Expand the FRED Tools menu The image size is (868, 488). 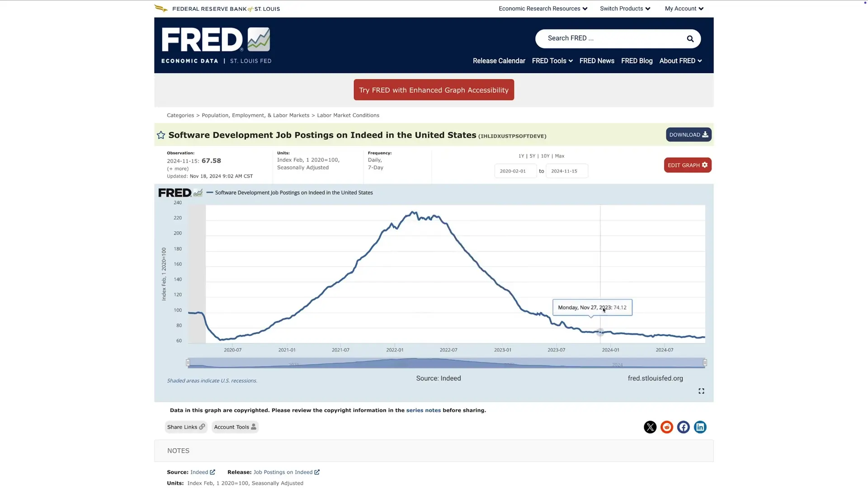tap(552, 61)
